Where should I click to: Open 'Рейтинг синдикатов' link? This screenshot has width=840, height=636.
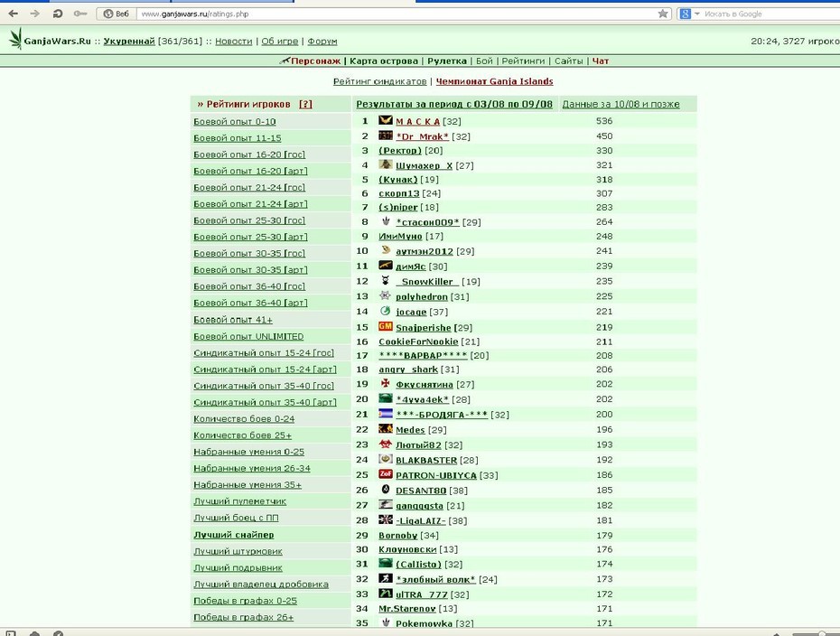click(380, 81)
